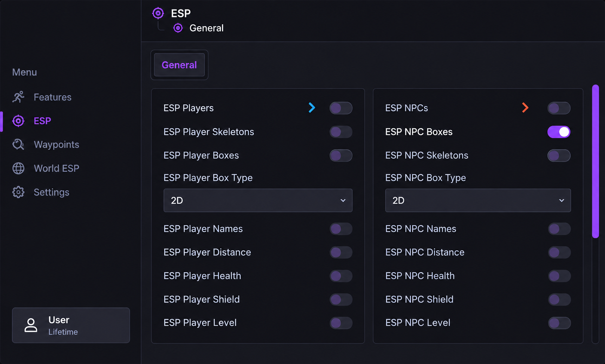Enable ESP NPC Shield toggle

coord(559,299)
